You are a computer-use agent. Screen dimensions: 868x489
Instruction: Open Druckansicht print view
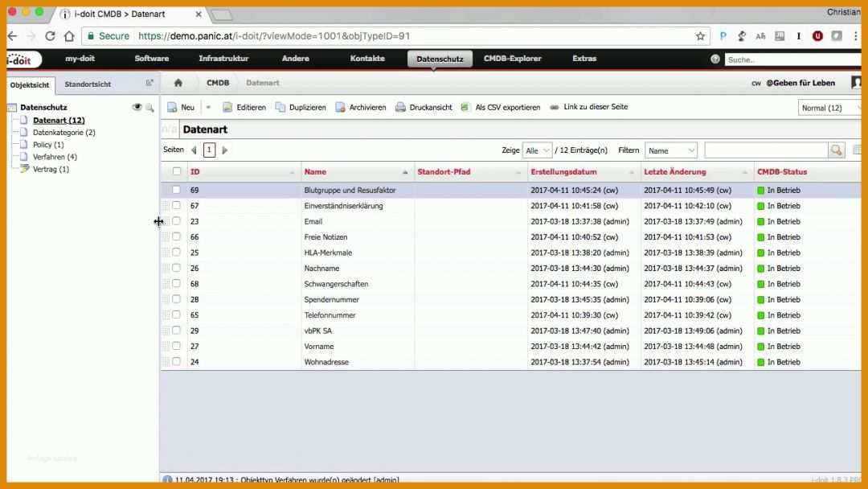pos(424,108)
